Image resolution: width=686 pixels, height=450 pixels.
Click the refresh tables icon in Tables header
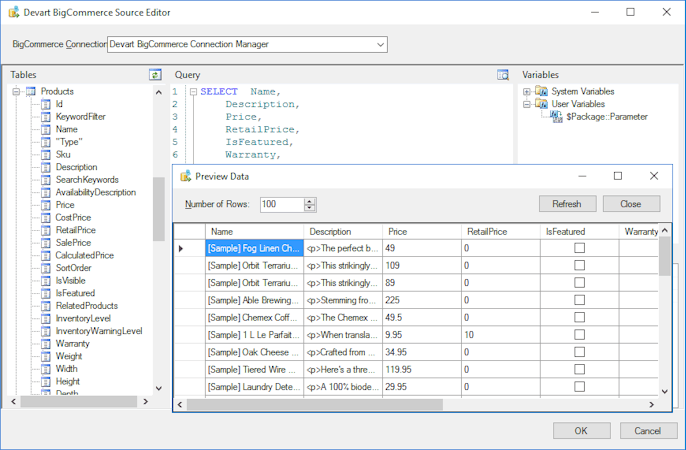[x=155, y=75]
